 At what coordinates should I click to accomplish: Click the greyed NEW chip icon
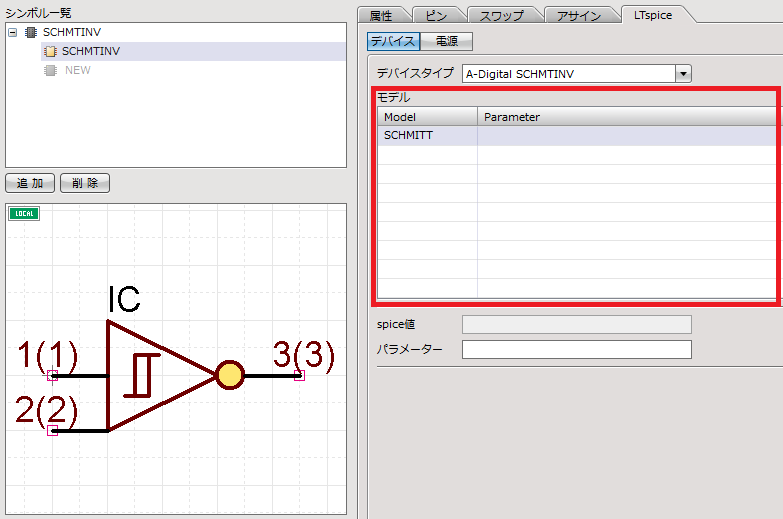(50, 70)
